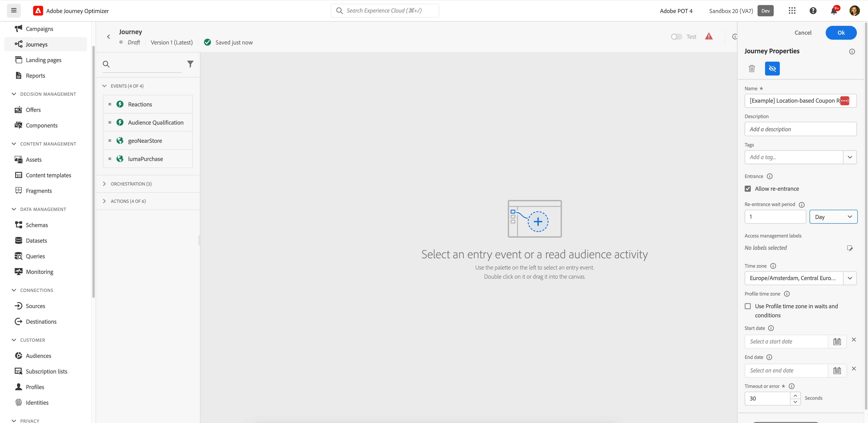Open the Time zone dropdown
Image resolution: width=868 pixels, height=423 pixels.
850,278
